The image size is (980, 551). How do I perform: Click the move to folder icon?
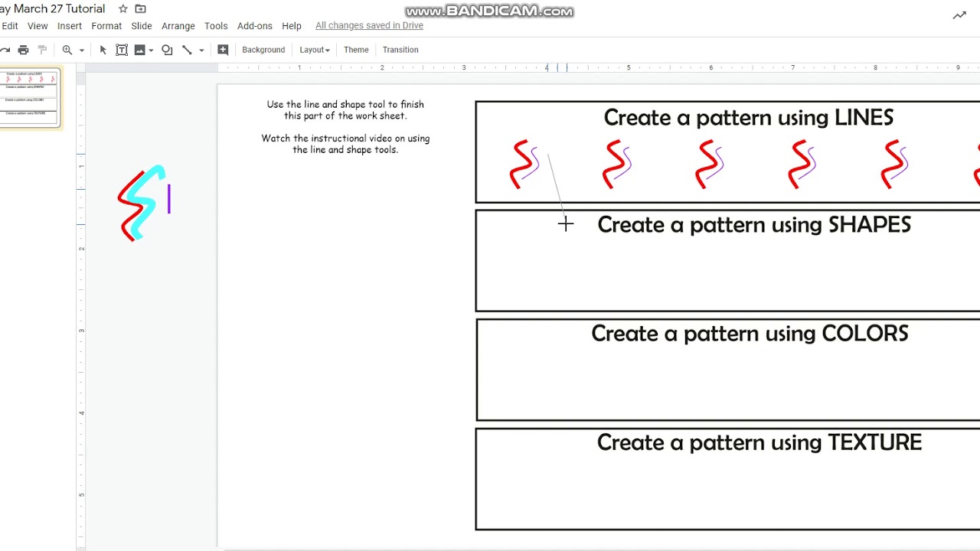140,9
